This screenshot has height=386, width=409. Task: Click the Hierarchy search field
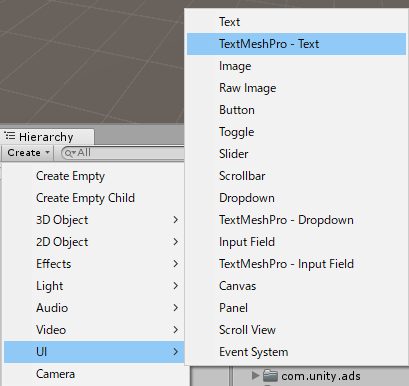[123, 153]
